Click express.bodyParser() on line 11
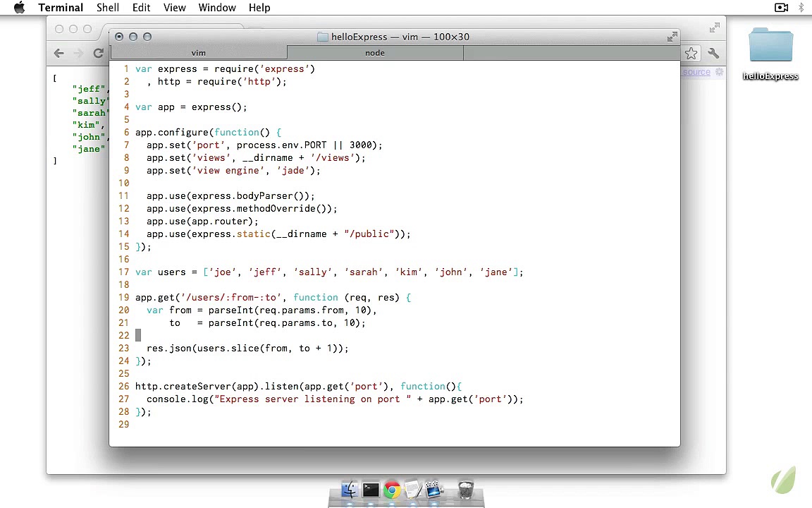Viewport: 812px width, 508px height. [247, 196]
